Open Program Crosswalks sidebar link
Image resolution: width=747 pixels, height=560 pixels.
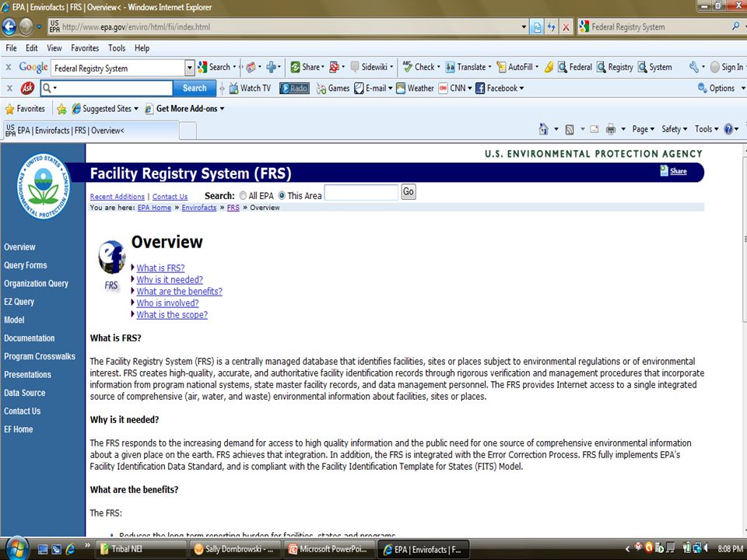[x=40, y=357]
